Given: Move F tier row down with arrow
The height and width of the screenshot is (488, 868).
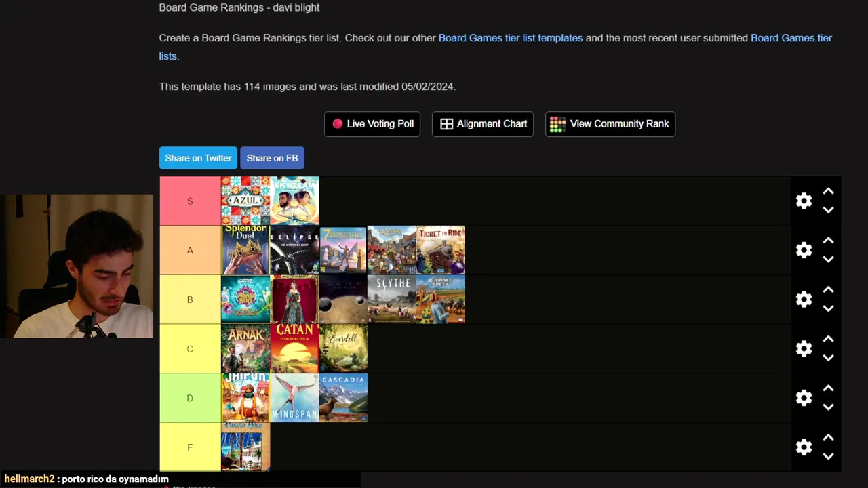Looking at the screenshot, I should tap(828, 456).
